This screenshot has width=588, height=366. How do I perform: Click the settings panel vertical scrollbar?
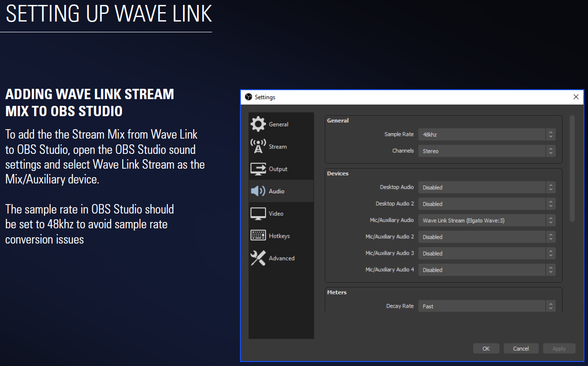(572, 169)
